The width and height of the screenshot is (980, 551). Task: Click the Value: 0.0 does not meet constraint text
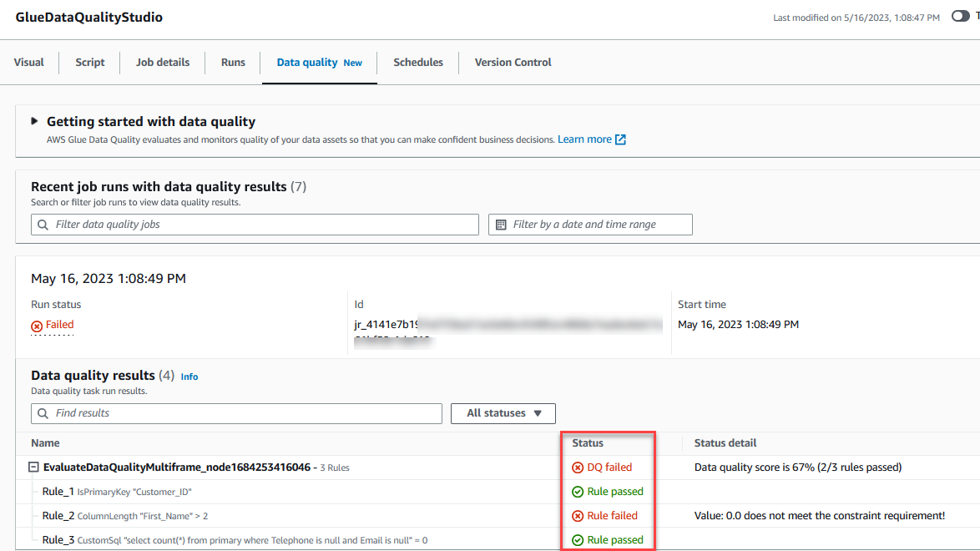click(x=820, y=516)
